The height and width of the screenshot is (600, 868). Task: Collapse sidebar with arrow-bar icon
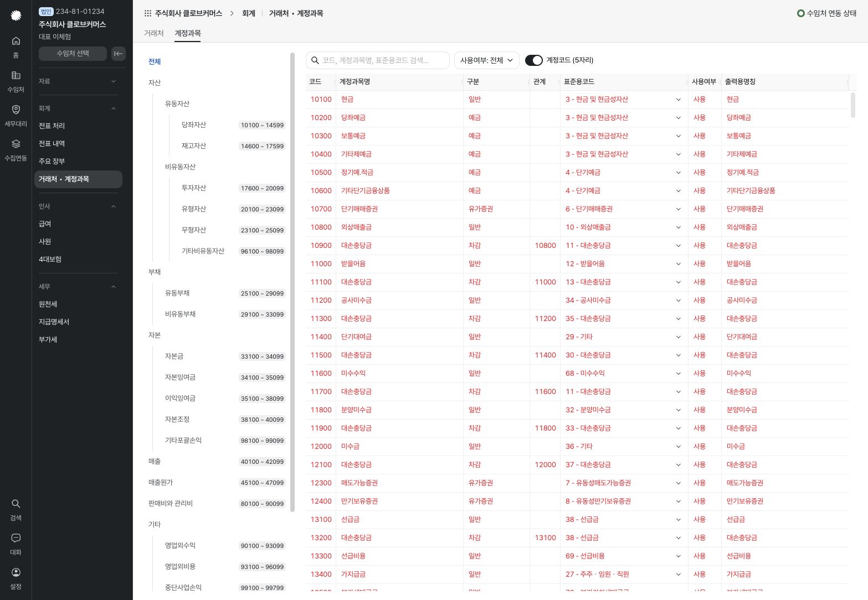tap(119, 54)
